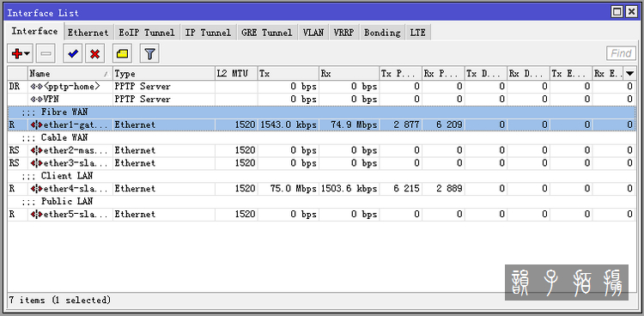Sort by the L2 MTU column header
Image resolution: width=644 pixels, height=316 pixels.
coord(236,74)
